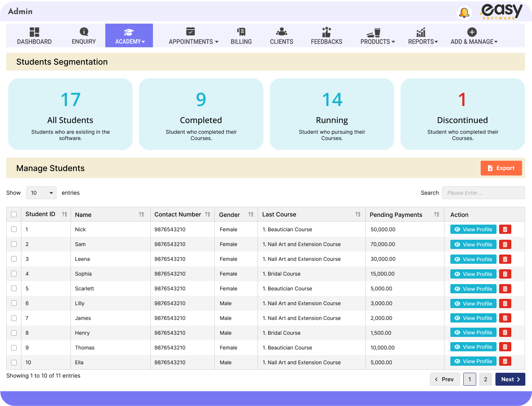Open the Reports menu
Viewport: 532px width, 406px height.
pos(423,36)
